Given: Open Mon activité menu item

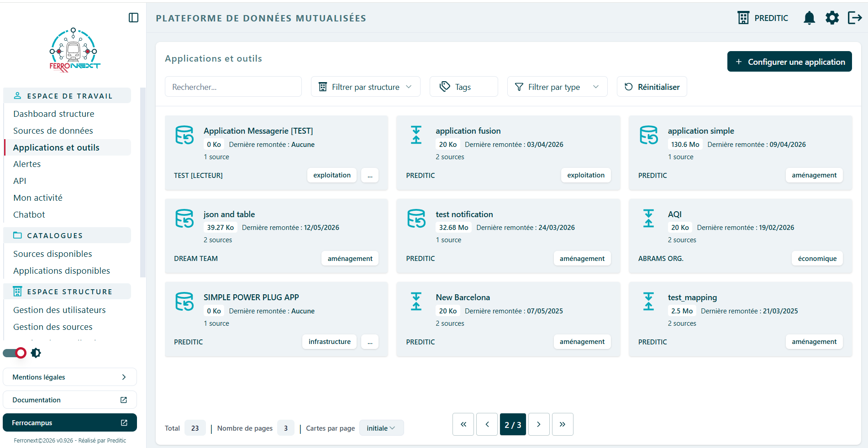Looking at the screenshot, I should pyautogui.click(x=38, y=198).
